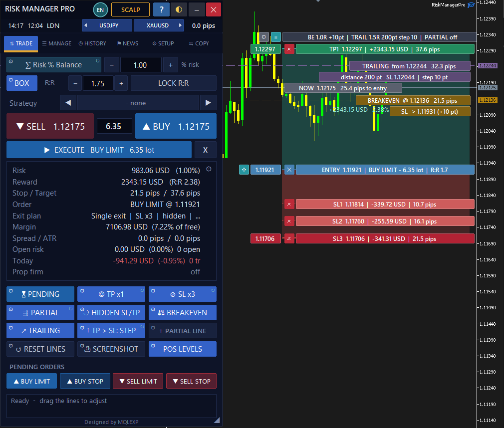Toggle LOCK R:R

[173, 83]
